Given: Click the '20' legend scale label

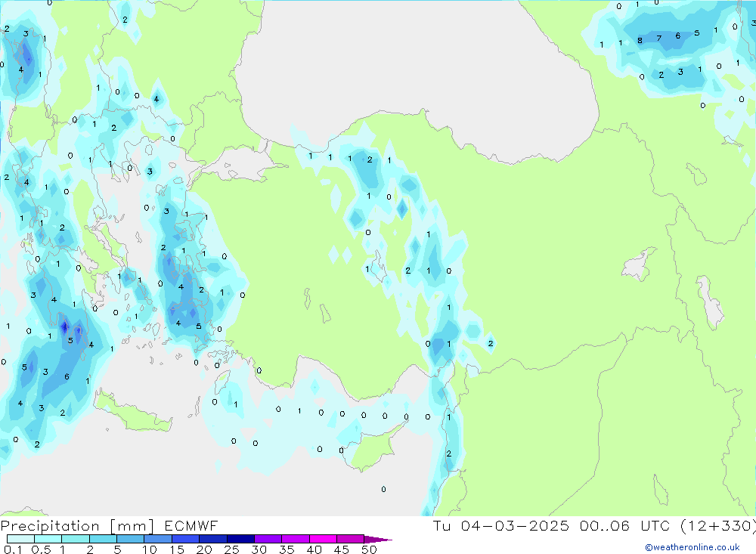Looking at the screenshot, I should tap(204, 549).
